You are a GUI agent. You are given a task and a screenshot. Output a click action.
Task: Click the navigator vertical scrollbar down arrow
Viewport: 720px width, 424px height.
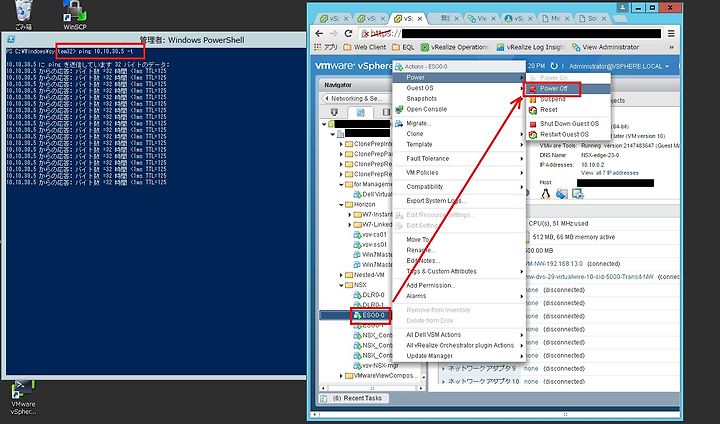tap(423, 378)
